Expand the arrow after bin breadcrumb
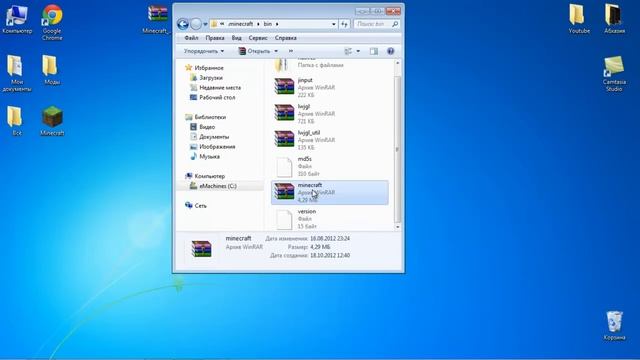Image resolution: width=640 pixels, height=360 pixels. [x=277, y=24]
